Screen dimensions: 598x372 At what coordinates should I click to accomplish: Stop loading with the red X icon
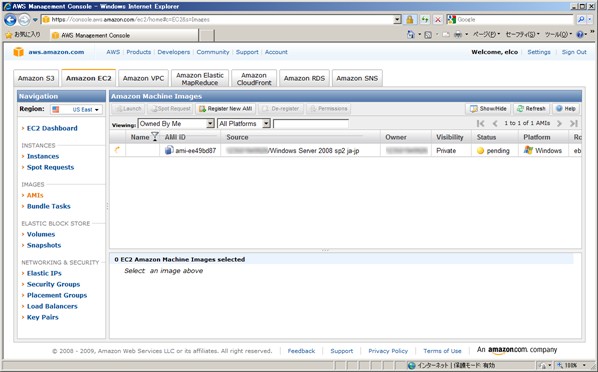438,19
